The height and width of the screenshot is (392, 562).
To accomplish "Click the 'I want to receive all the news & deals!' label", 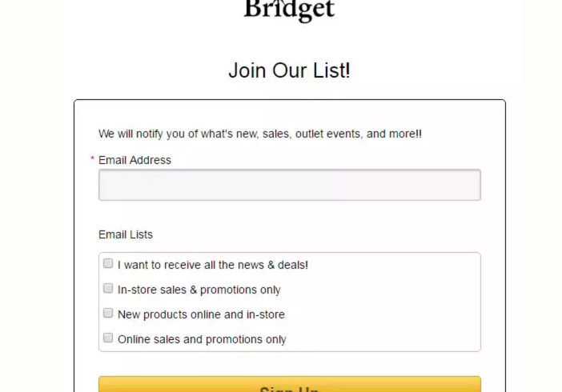I will (x=213, y=265).
